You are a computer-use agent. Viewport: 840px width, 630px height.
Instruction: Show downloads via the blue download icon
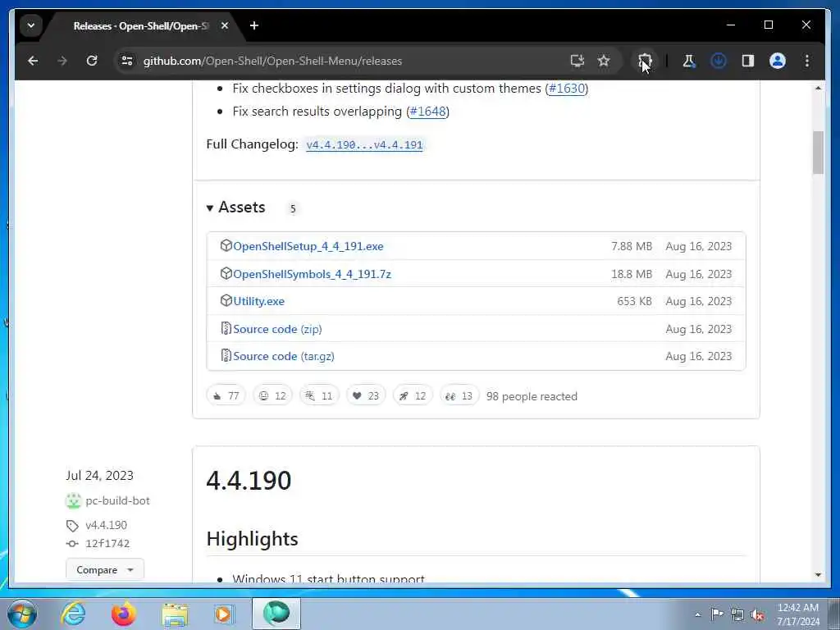[x=719, y=61]
